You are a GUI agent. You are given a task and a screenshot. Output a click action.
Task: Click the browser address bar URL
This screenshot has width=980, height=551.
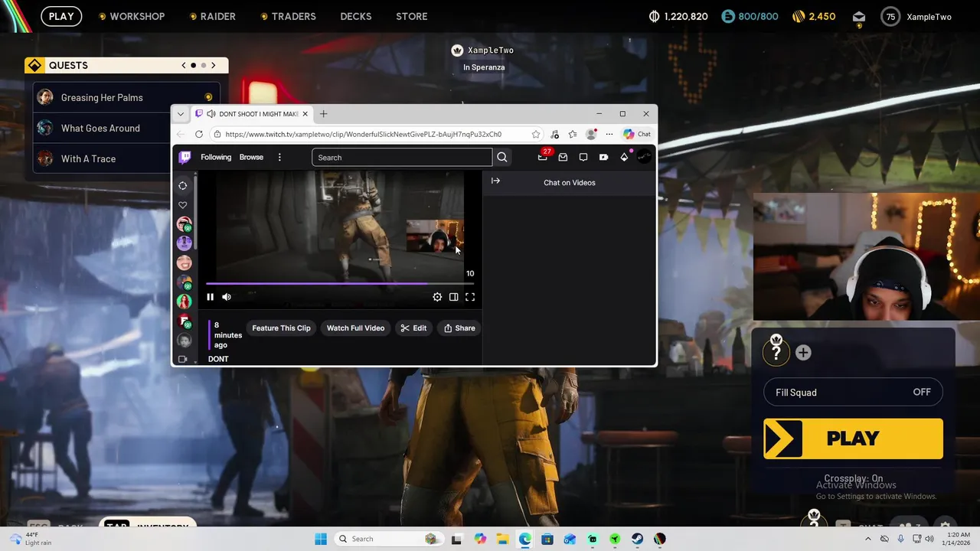(363, 134)
